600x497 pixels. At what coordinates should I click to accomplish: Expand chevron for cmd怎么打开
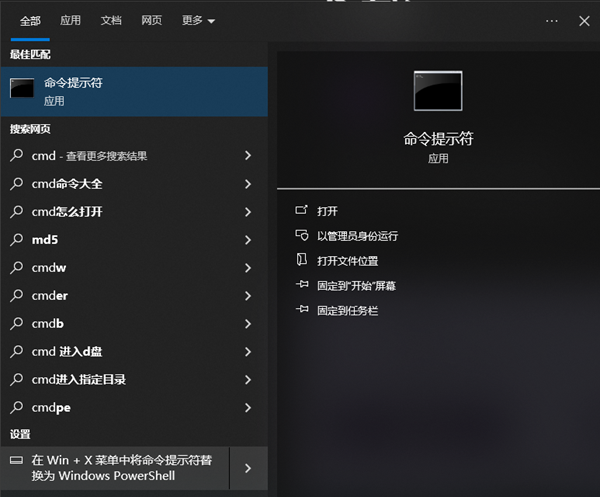248,212
